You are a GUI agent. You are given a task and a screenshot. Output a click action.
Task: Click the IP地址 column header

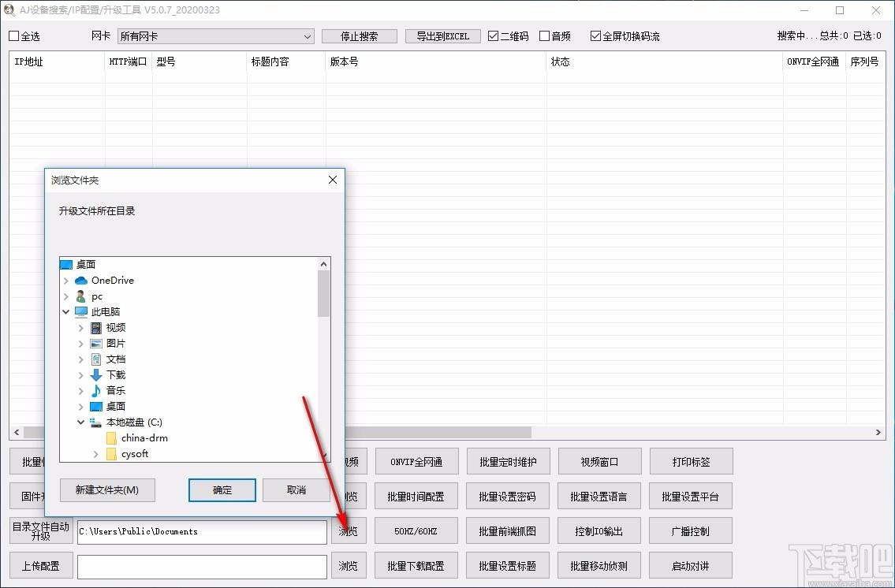pyautogui.click(x=57, y=61)
